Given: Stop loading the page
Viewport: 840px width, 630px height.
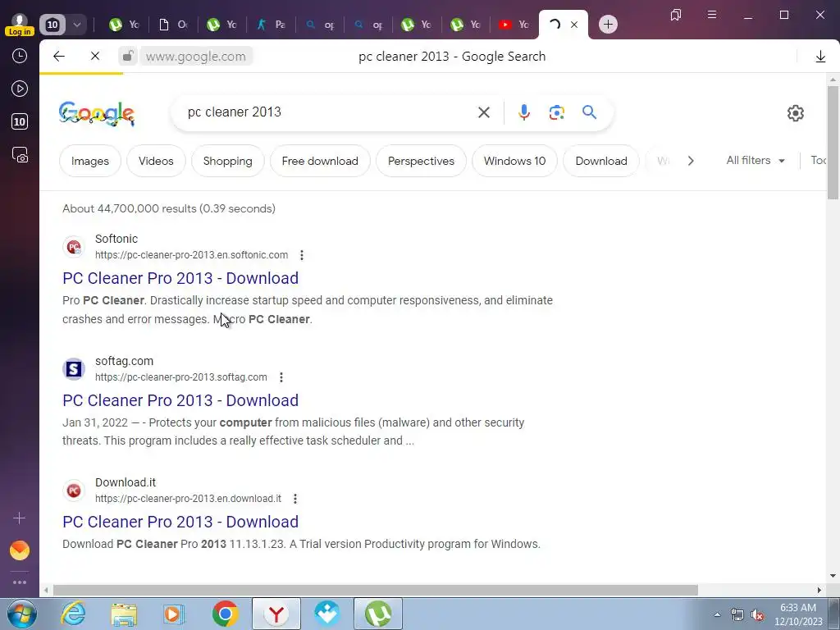Looking at the screenshot, I should 95,57.
